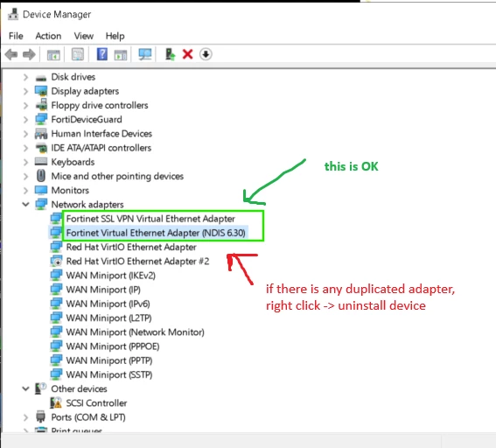Click the Disk drives label text
Screen dimensions: 496x448
(73, 77)
